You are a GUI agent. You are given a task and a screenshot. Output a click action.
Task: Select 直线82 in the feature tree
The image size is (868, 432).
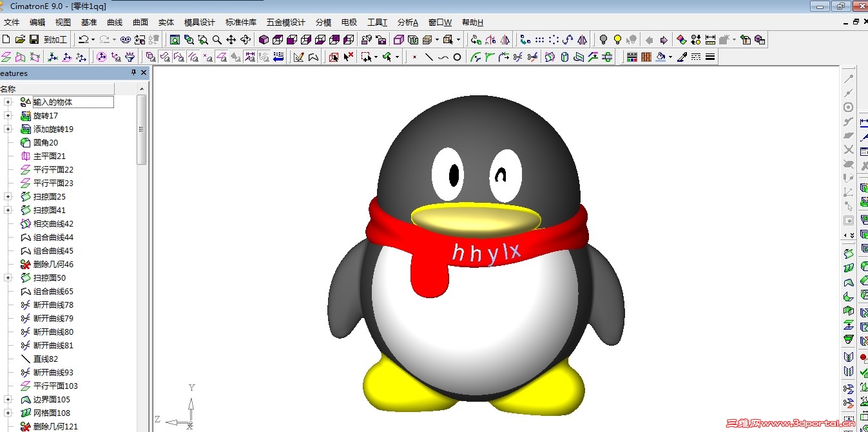click(46, 359)
